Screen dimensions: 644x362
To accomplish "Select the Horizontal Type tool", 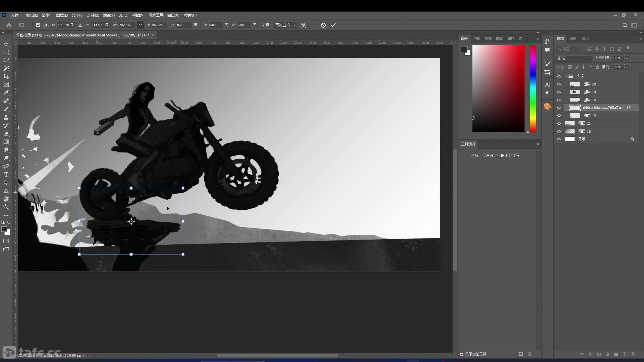I will coord(6,174).
